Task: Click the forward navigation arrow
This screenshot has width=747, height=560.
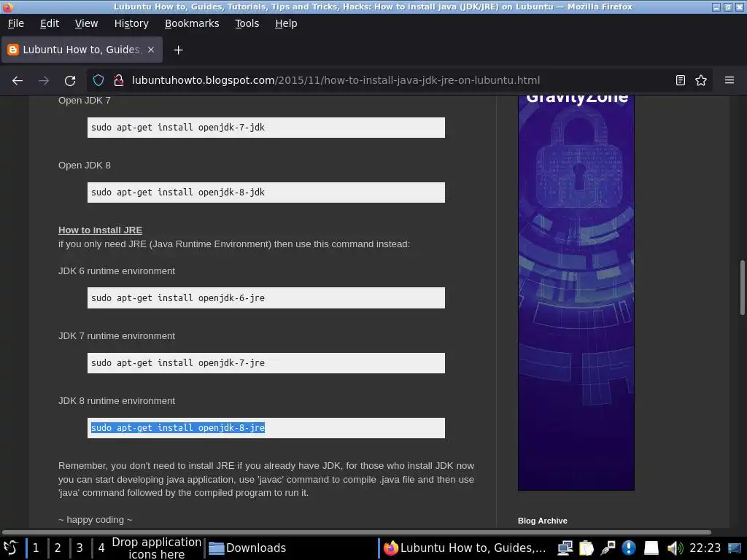Action: point(44,80)
